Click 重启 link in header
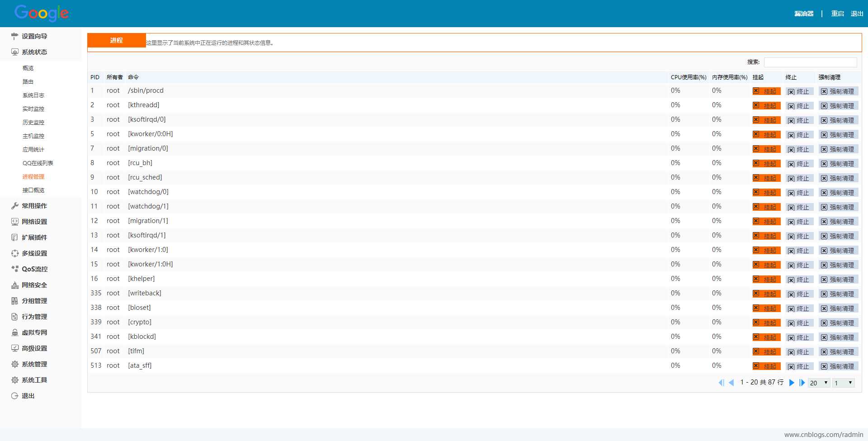This screenshot has width=868, height=441. 837,14
